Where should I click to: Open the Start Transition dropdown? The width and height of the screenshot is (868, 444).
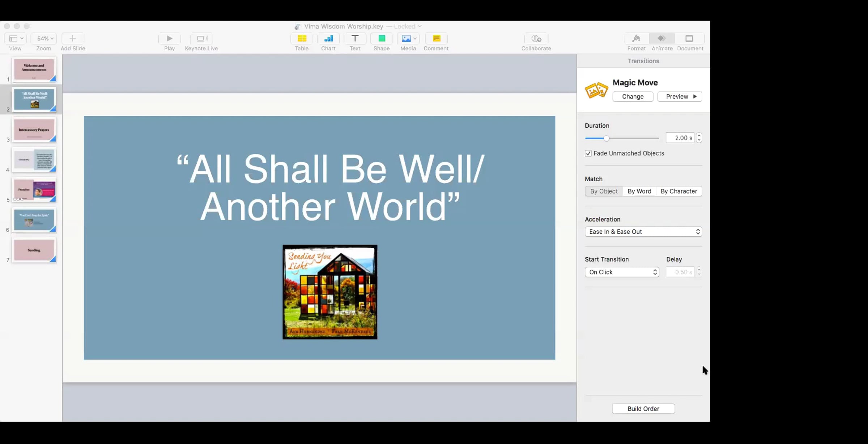click(622, 272)
